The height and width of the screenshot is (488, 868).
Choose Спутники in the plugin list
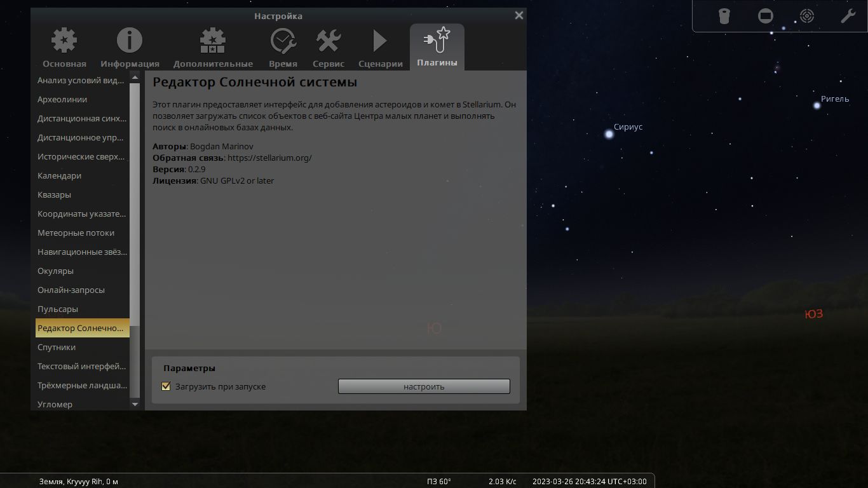(57, 347)
